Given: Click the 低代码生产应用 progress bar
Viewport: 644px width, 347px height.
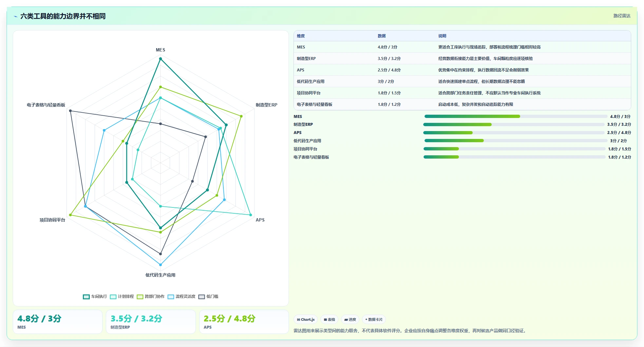Looking at the screenshot, I should point(516,141).
